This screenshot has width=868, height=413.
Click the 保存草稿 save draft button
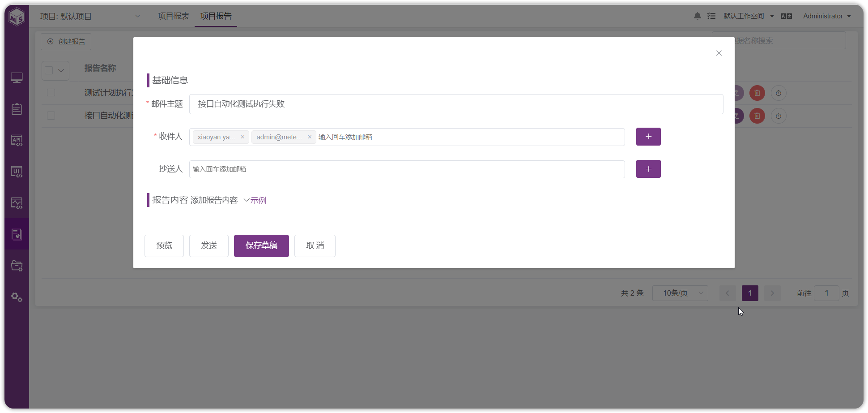coord(261,246)
